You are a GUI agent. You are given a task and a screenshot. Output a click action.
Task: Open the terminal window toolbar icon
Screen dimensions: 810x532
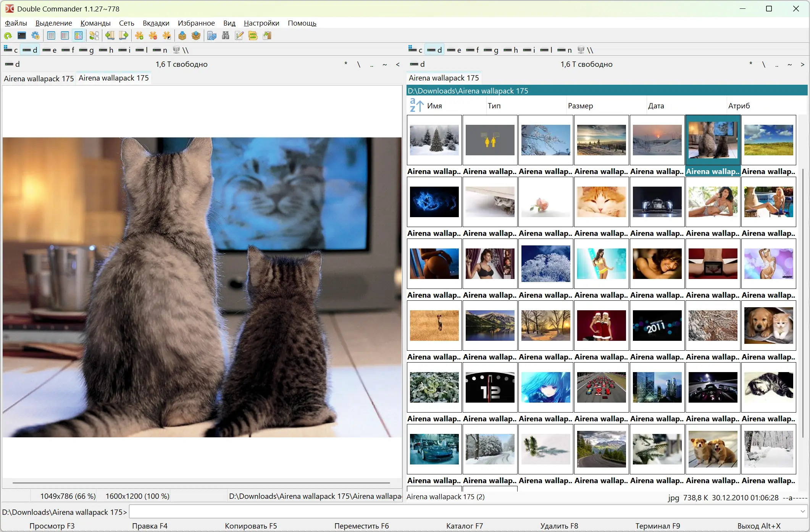pos(22,36)
